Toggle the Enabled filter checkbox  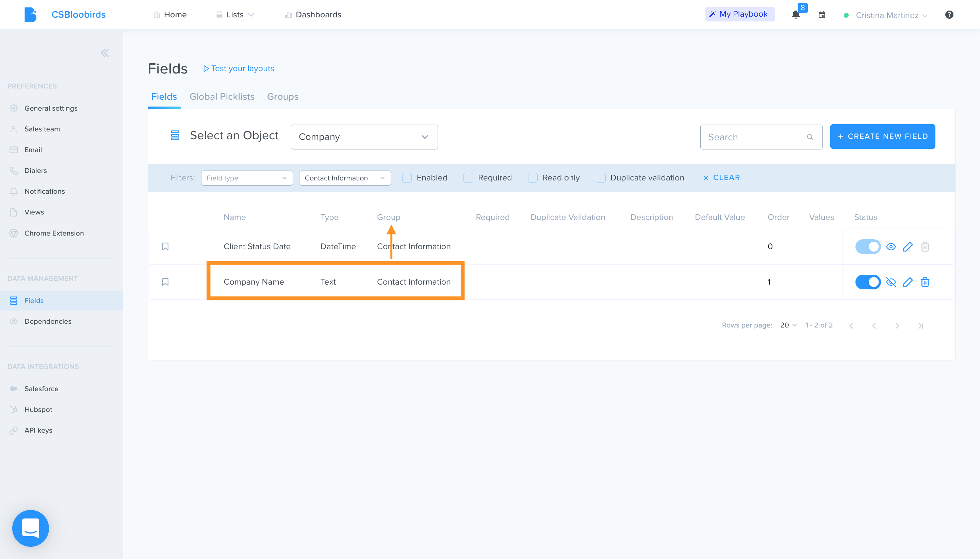tap(407, 178)
